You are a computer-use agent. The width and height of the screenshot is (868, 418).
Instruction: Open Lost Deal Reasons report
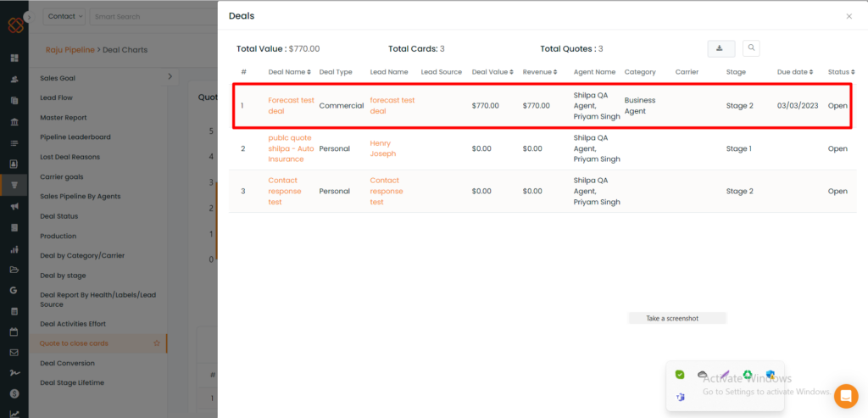pos(70,157)
